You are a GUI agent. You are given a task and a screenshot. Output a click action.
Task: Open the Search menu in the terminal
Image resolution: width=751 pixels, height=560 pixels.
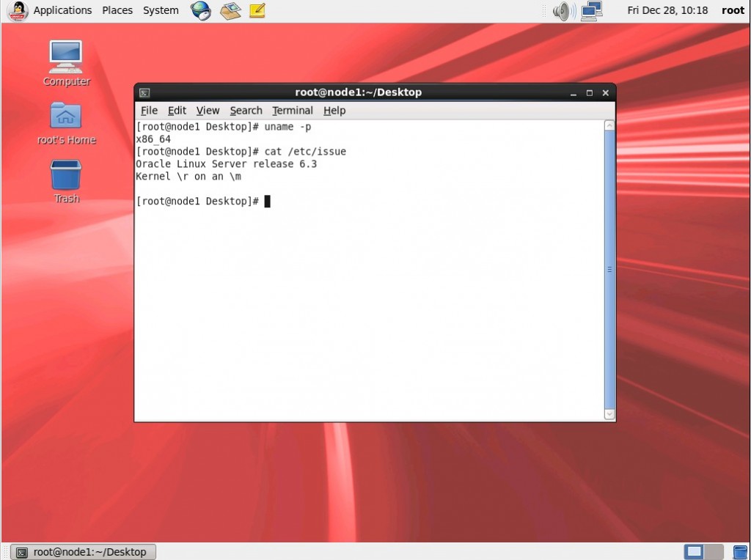246,110
